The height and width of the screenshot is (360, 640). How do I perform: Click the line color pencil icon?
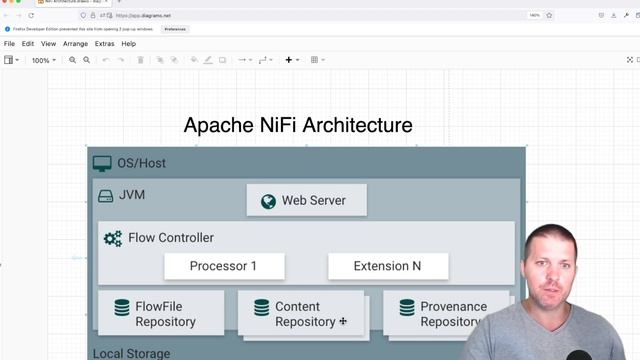208,60
